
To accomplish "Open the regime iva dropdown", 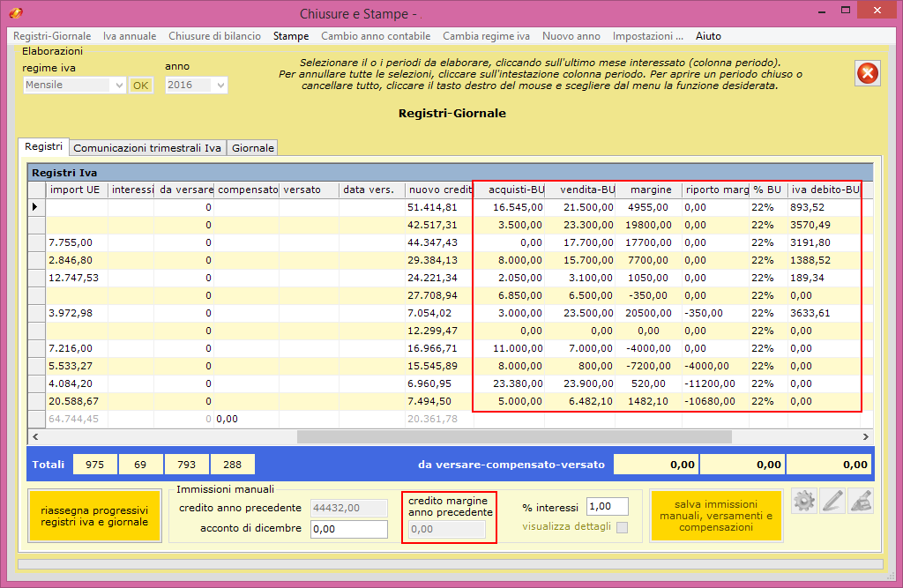I will (x=119, y=86).
